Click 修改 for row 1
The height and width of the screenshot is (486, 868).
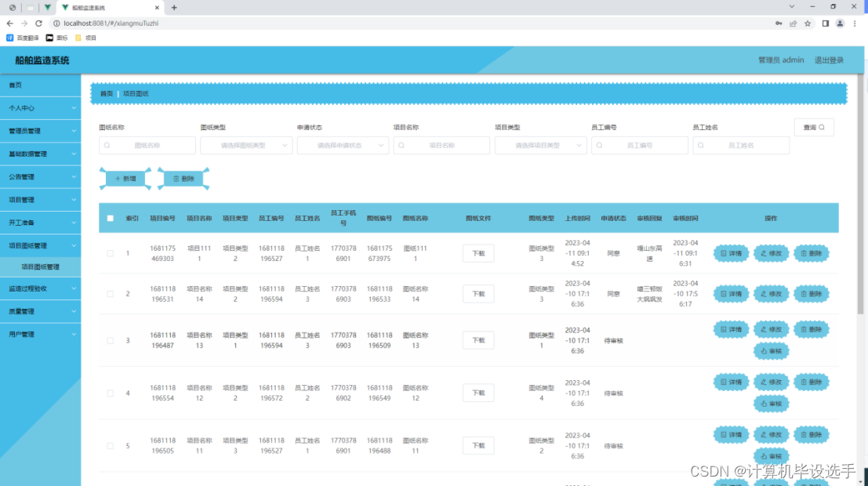click(x=771, y=253)
